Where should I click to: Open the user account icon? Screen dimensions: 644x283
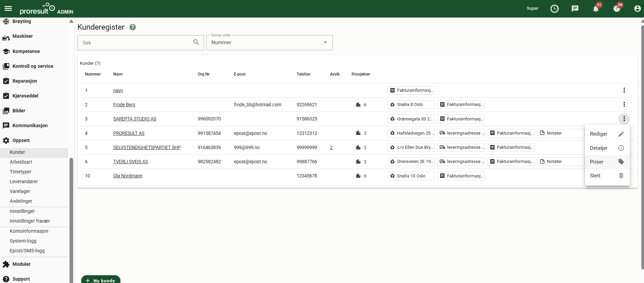(x=637, y=9)
